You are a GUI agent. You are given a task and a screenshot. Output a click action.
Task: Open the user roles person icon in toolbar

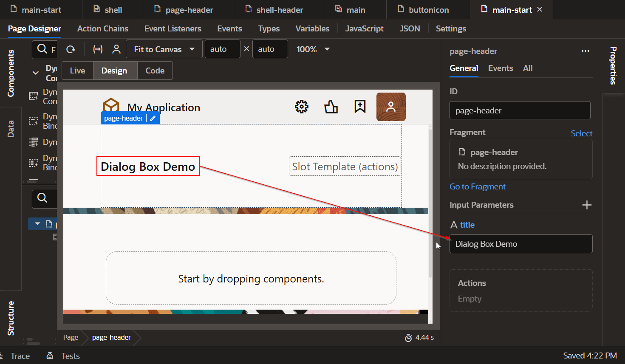(x=116, y=49)
